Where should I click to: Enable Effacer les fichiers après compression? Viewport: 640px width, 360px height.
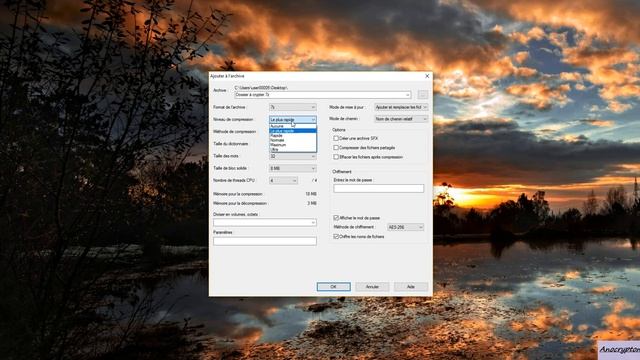(x=336, y=157)
